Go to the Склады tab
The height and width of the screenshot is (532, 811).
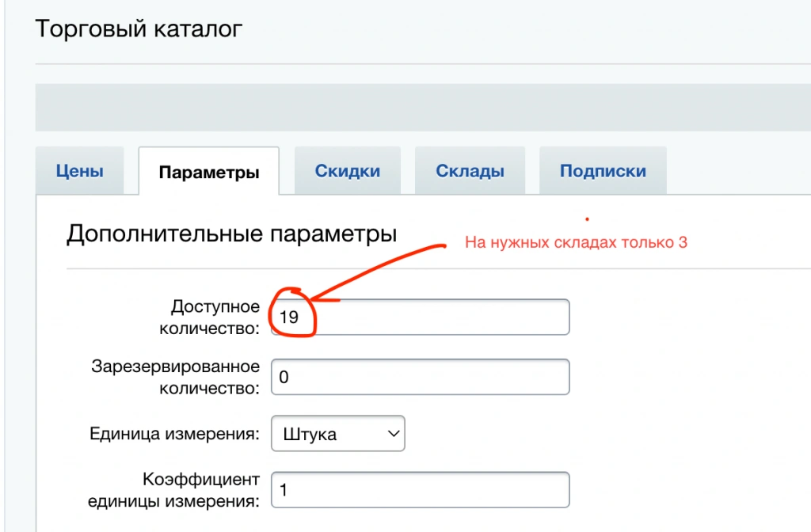[x=470, y=171]
